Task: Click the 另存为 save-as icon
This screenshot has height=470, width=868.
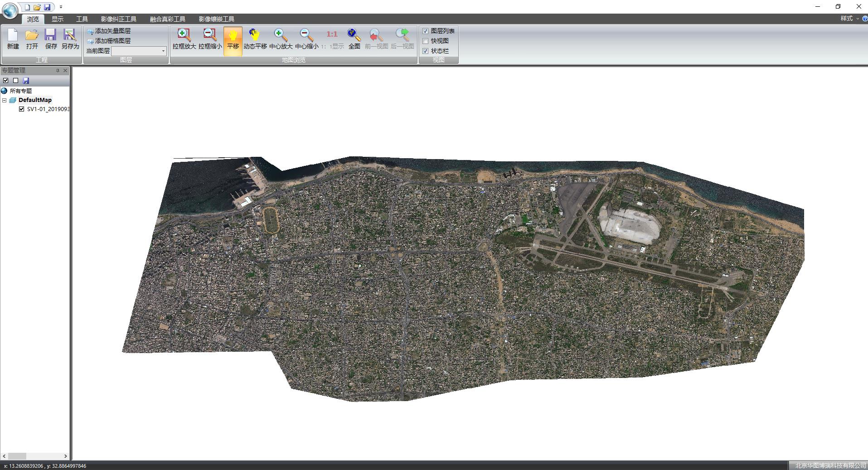Action: click(x=70, y=39)
